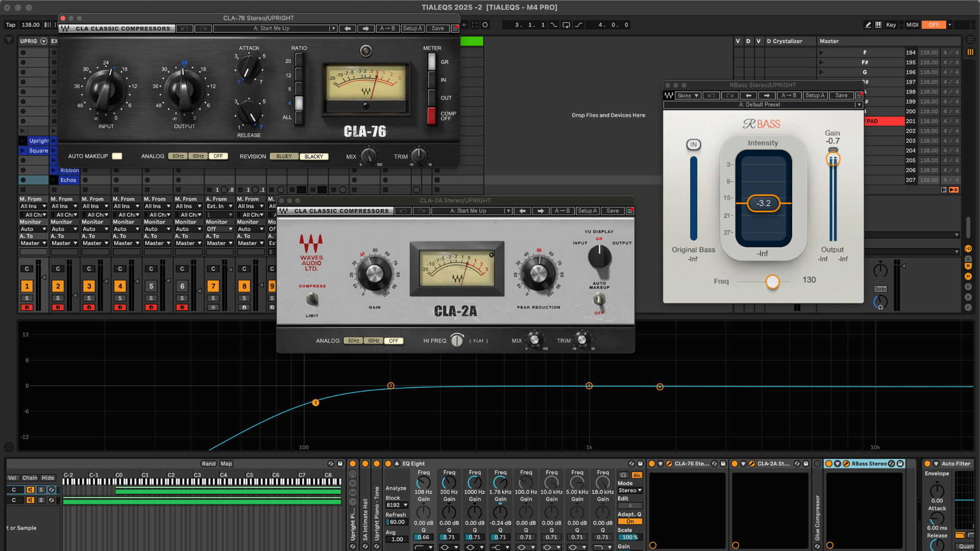Click previous preset arrow in RBass window
The image size is (980, 551).
pos(748,95)
